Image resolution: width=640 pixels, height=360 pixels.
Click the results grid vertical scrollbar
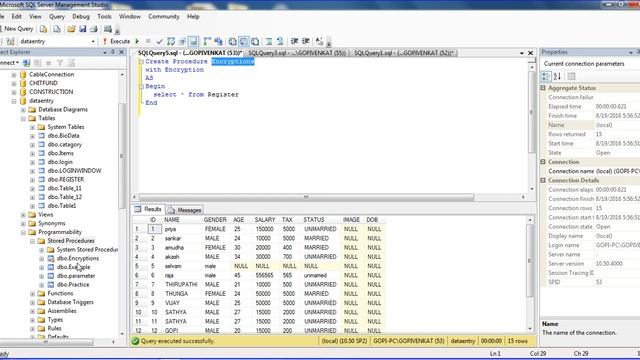[530, 260]
